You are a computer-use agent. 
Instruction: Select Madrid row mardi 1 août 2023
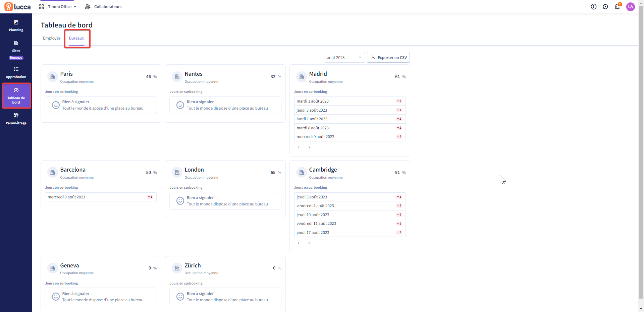click(350, 101)
